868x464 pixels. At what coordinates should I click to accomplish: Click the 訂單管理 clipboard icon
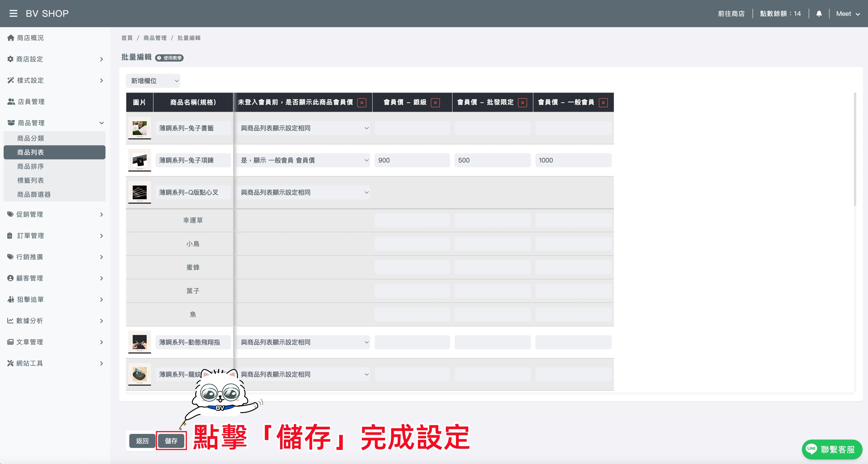point(10,236)
